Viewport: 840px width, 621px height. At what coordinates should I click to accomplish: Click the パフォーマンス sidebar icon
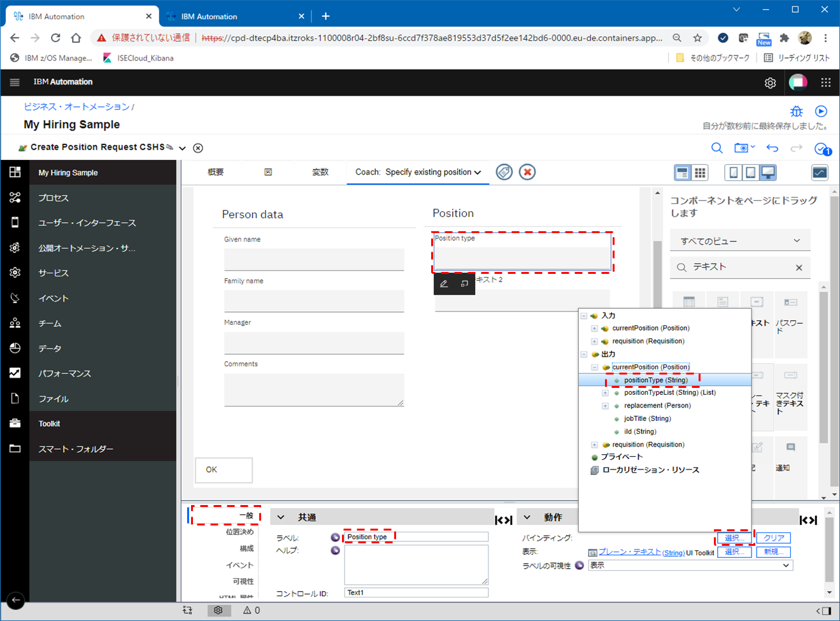[x=15, y=373]
